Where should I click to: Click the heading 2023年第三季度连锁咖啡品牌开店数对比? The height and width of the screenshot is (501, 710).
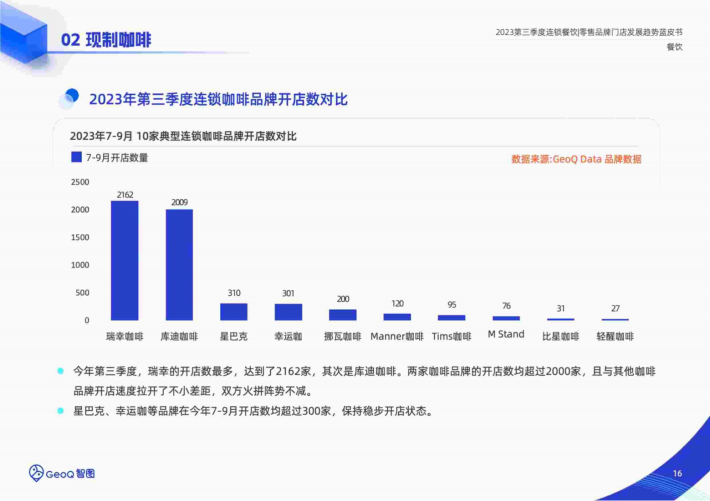218,99
